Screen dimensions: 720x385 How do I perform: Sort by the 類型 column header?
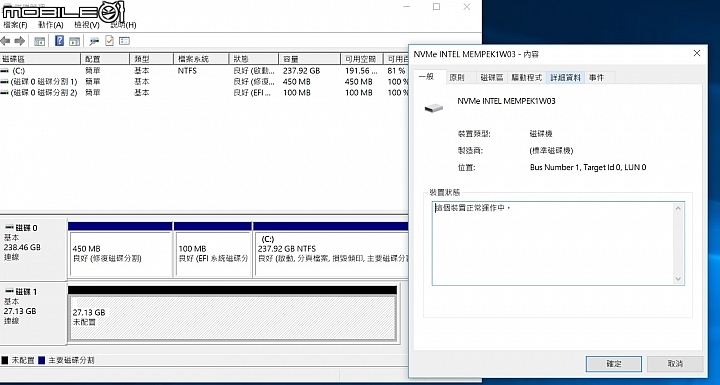pyautogui.click(x=152, y=59)
